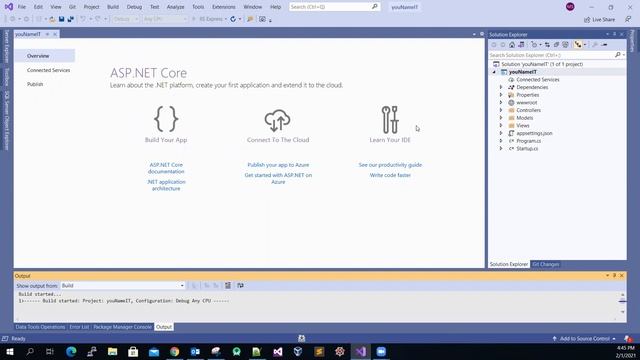Screen dimensions: 640x360
Task: Click the Find in Files toolbar icon
Action: 250,19
